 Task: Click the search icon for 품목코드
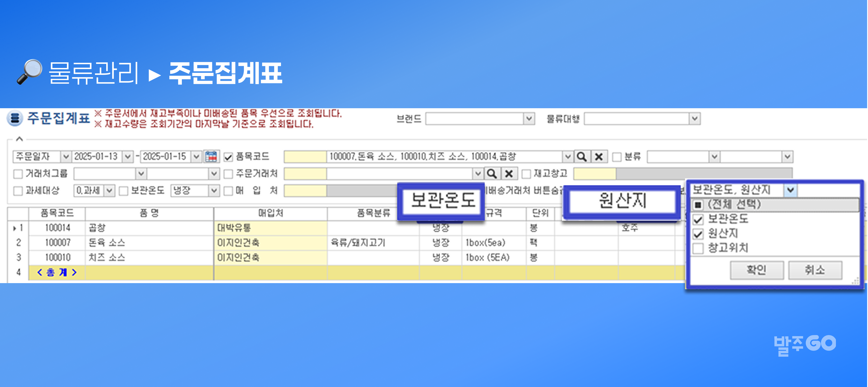tap(582, 156)
